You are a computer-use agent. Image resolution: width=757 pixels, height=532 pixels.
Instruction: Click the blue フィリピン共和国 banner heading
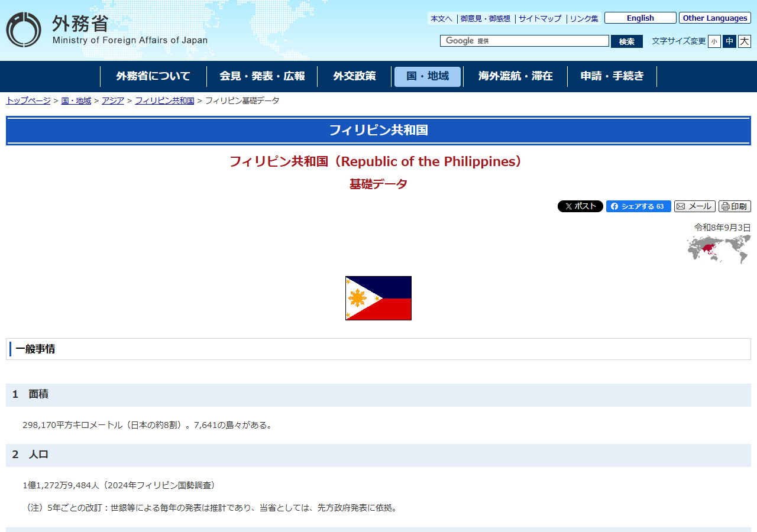click(x=378, y=131)
